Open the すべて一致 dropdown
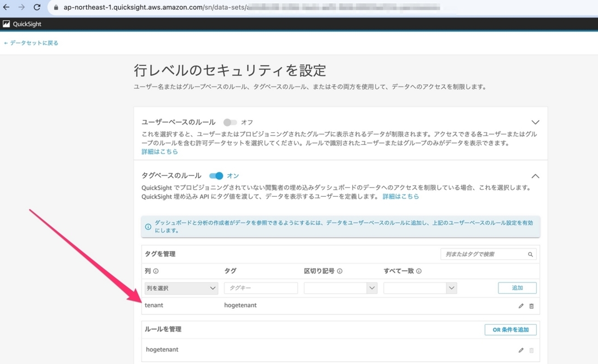The height and width of the screenshot is (364, 598). 420,288
